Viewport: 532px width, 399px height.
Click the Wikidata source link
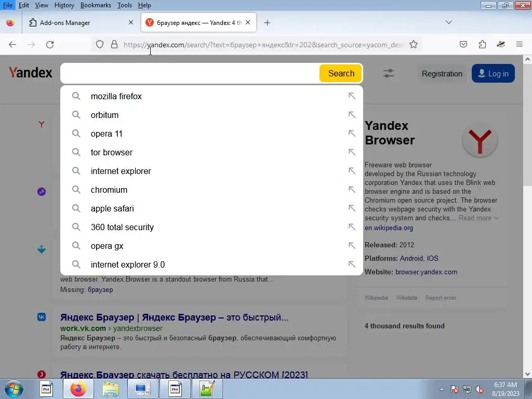point(406,298)
